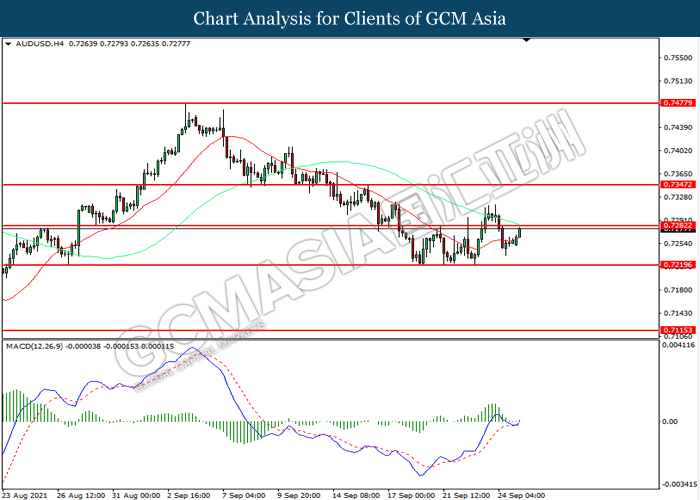Click the 0.74779 red price label
Viewport: 700px width, 500px height.
click(x=678, y=103)
